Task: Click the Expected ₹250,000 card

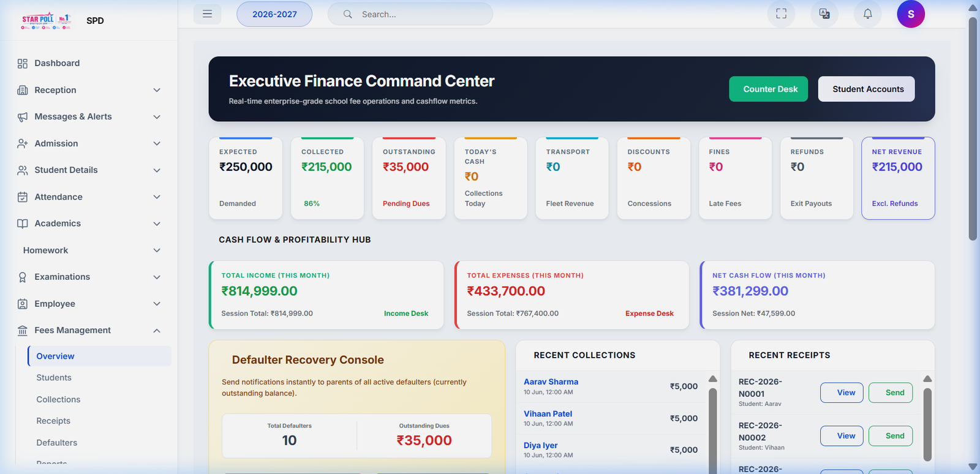Action: [x=246, y=178]
